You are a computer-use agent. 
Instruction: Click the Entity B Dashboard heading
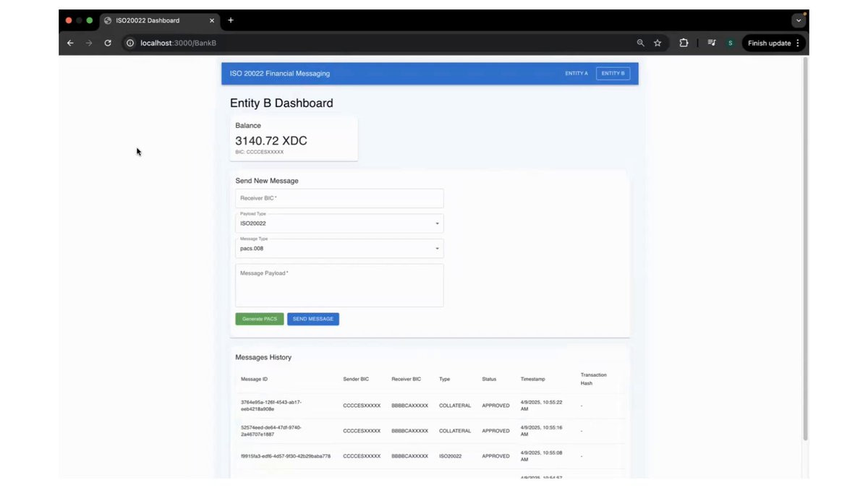coord(281,103)
